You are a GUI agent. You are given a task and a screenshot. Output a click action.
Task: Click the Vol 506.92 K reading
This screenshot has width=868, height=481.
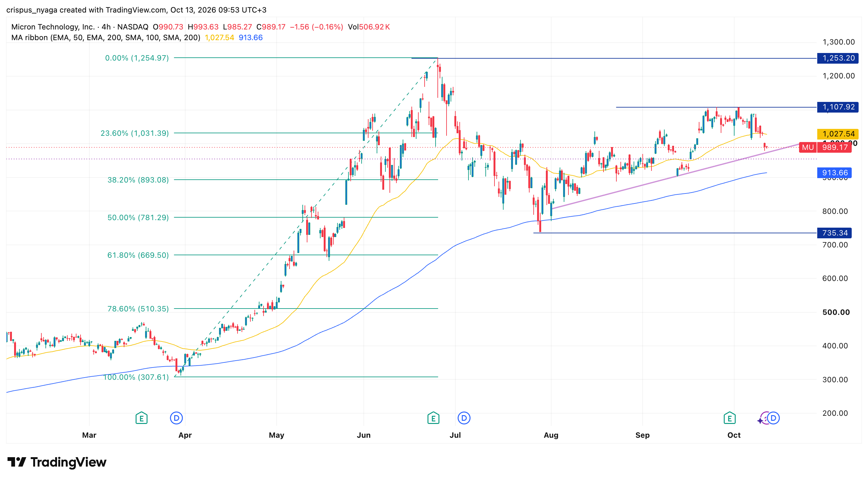point(369,27)
